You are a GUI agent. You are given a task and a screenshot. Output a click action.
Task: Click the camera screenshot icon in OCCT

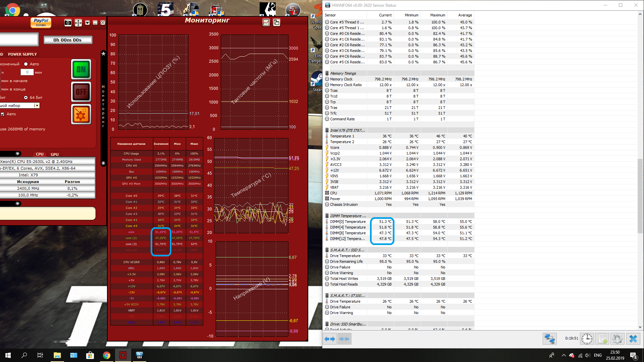pos(68,23)
